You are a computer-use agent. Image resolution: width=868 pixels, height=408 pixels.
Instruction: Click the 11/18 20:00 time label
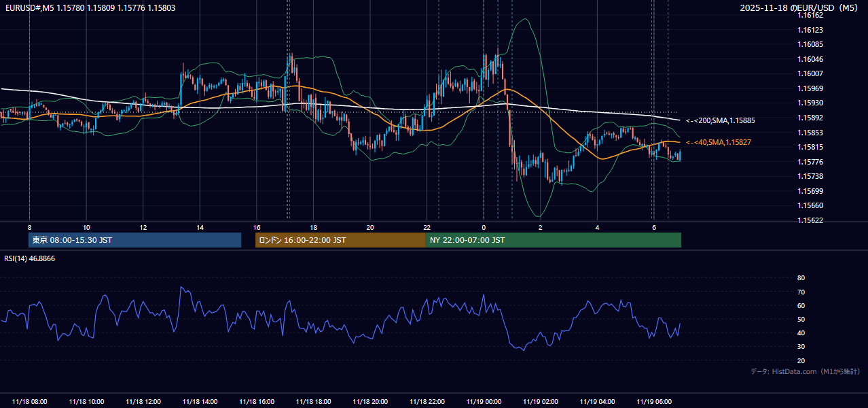[370, 401]
